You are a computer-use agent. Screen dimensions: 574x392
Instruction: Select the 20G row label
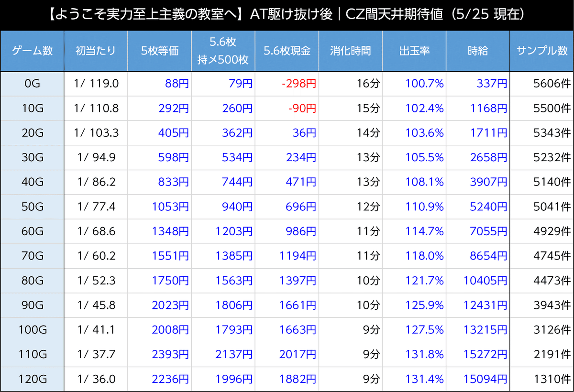pyautogui.click(x=32, y=133)
